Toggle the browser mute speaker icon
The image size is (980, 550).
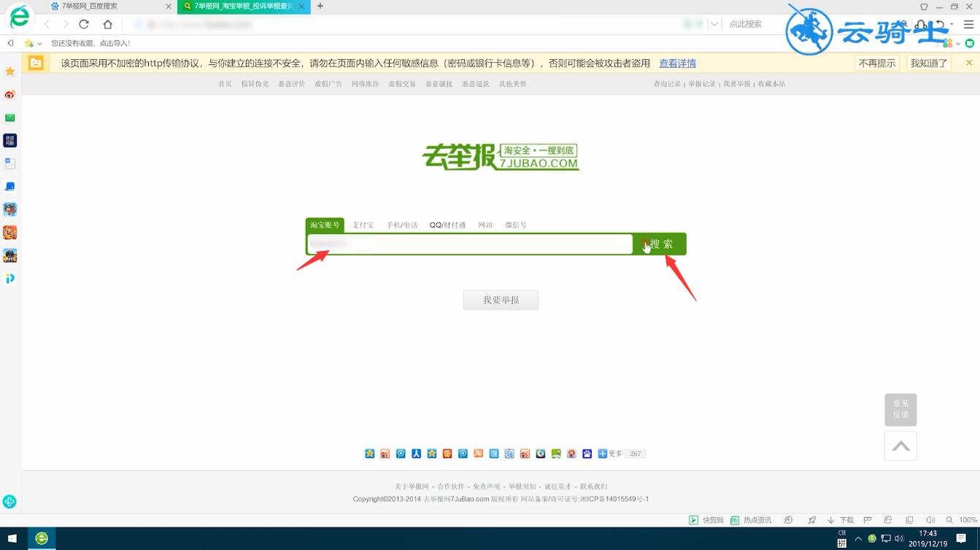coord(930,520)
